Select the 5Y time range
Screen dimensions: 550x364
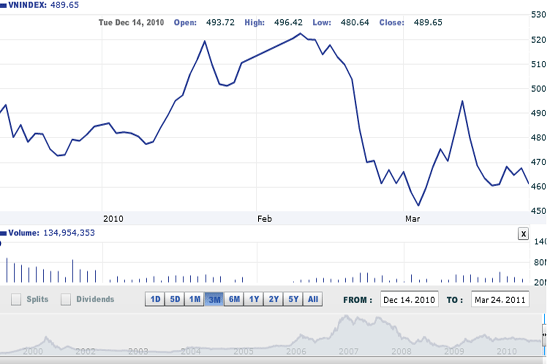pos(293,299)
